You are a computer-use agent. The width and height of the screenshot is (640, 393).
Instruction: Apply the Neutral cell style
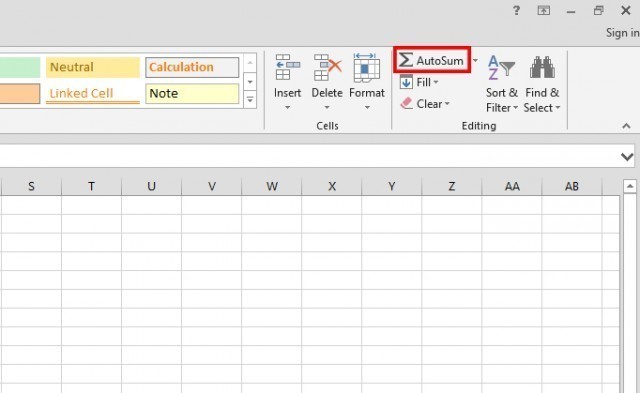tap(93, 67)
